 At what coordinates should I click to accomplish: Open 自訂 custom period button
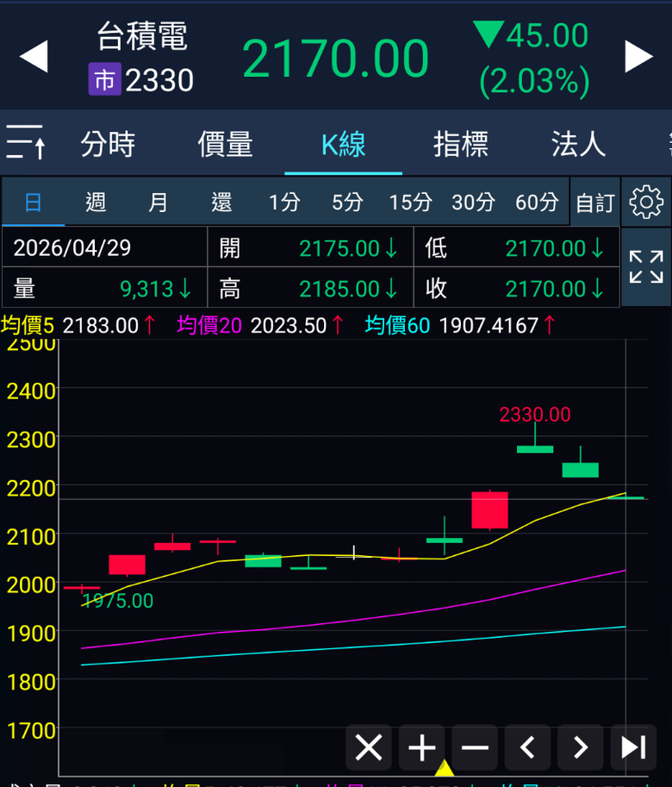(x=595, y=203)
